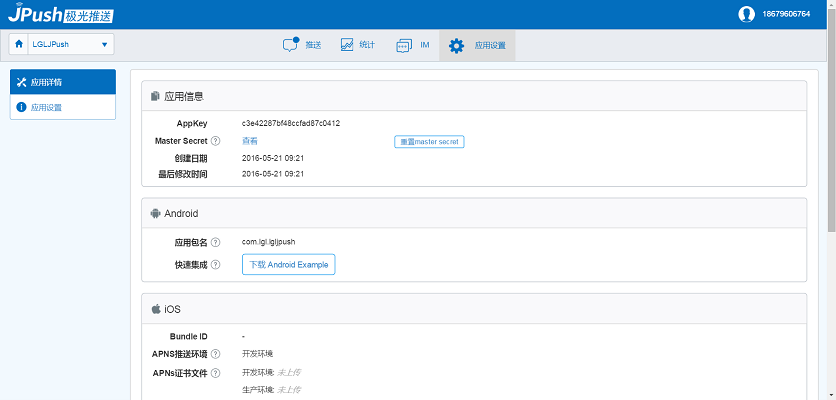836x400 pixels.
Task: Click help icon next to 应用包名
Action: click(215, 242)
